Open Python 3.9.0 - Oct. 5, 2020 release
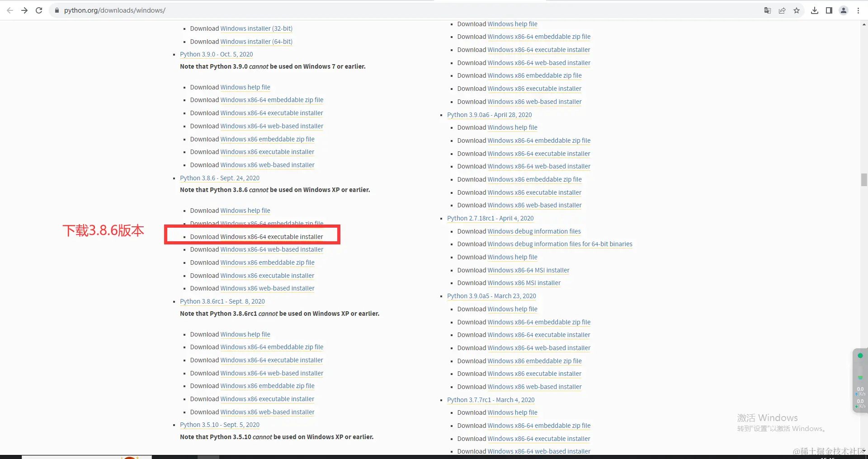The width and height of the screenshot is (868, 459). coord(217,54)
